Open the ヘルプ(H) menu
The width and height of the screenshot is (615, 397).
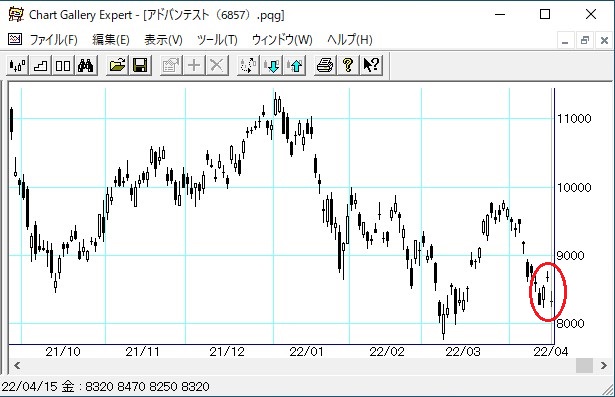(349, 40)
